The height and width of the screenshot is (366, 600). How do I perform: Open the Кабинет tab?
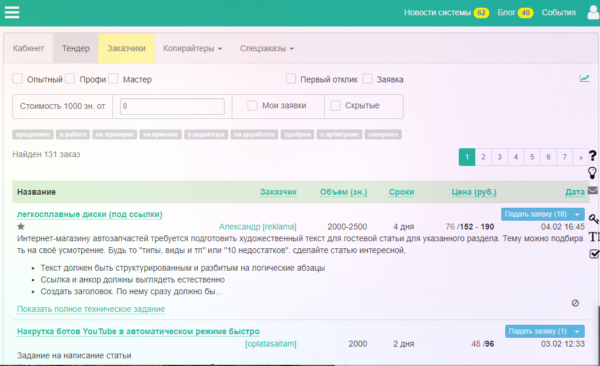point(28,48)
